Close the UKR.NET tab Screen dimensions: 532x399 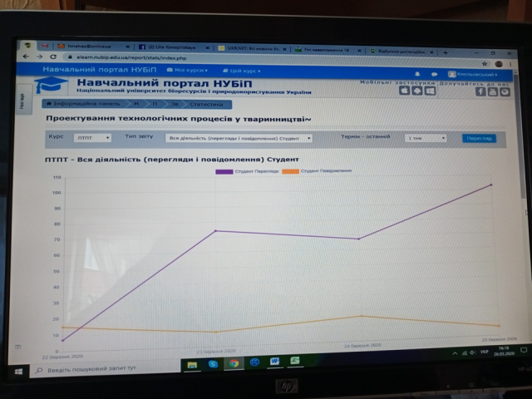click(284, 50)
